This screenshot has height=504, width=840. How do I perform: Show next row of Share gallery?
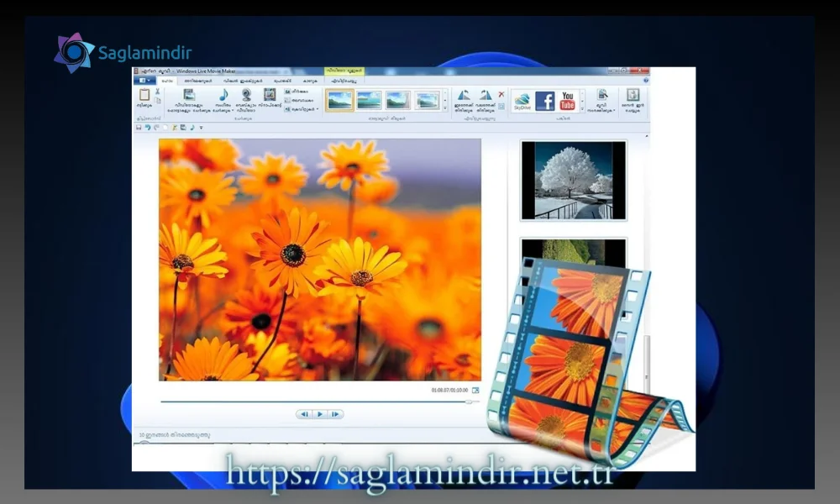tap(582, 101)
